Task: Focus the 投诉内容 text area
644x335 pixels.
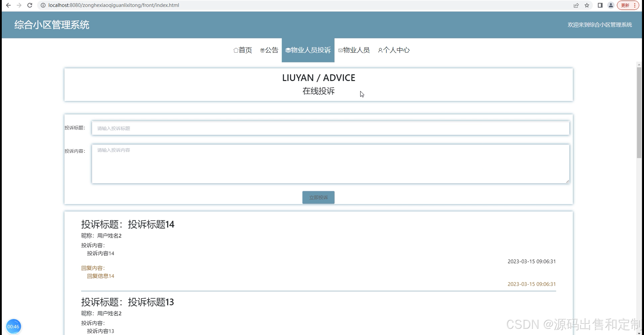Action: (x=330, y=164)
